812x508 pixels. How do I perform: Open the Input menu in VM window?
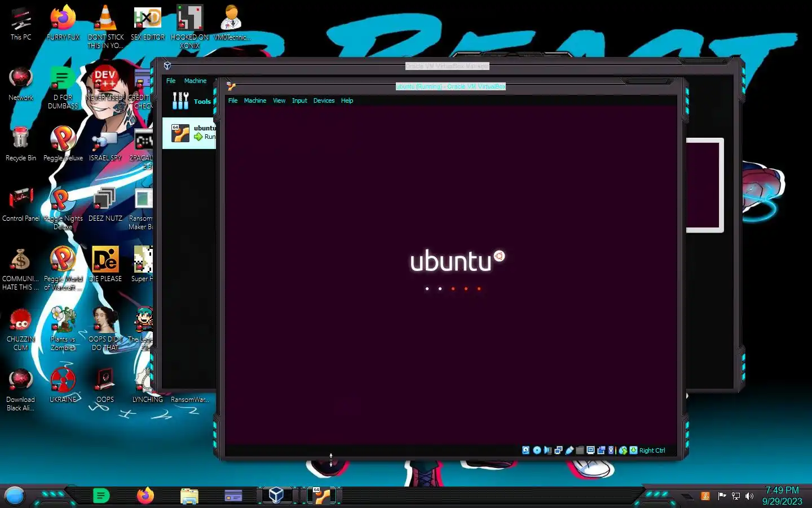[299, 100]
